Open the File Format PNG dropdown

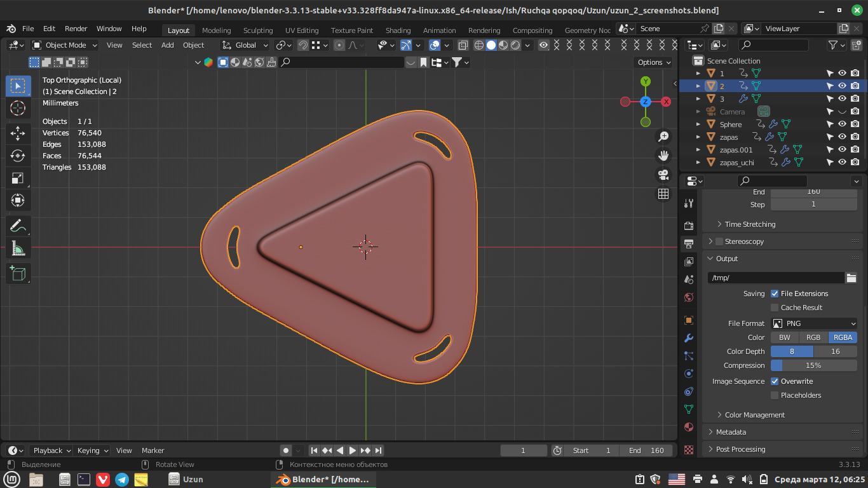[814, 323]
